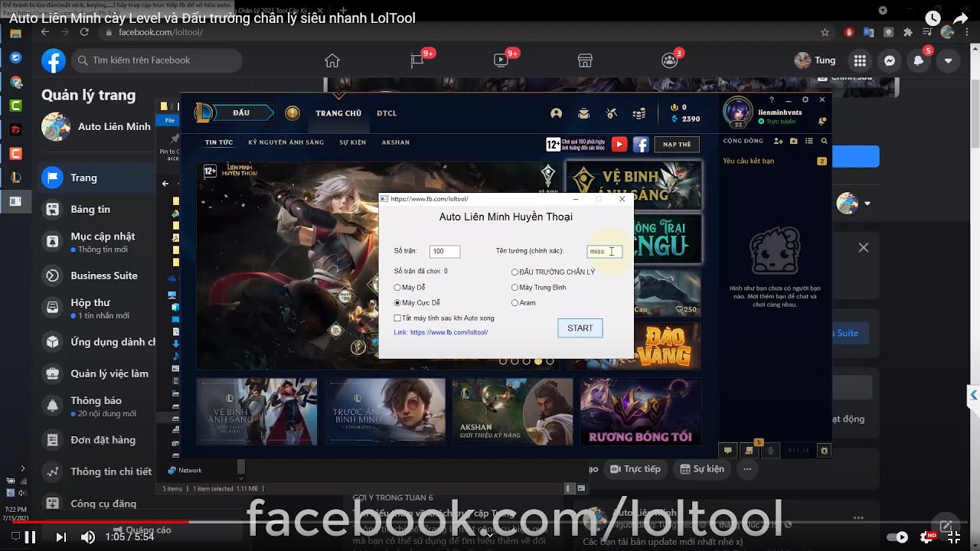Click the YouTube icon in League client

pos(619,144)
